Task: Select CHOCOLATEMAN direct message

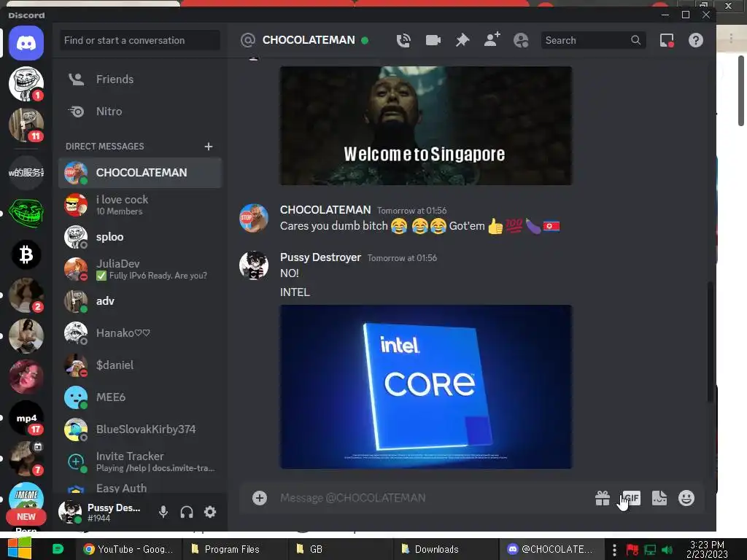Action: 140,172
